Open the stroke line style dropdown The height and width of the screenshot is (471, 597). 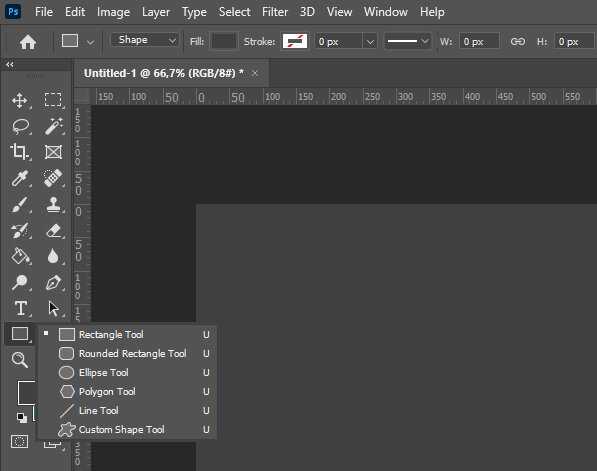tap(407, 41)
